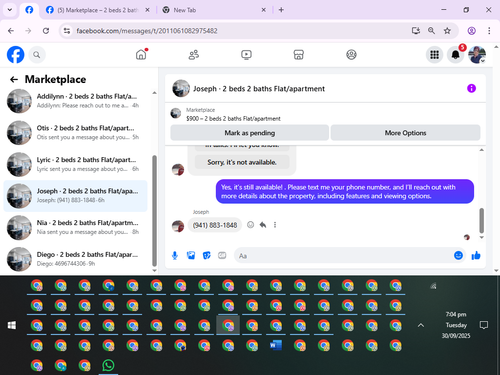Close the Marketplace 2 beds tab
This screenshot has width=500, height=375.
[x=147, y=10]
